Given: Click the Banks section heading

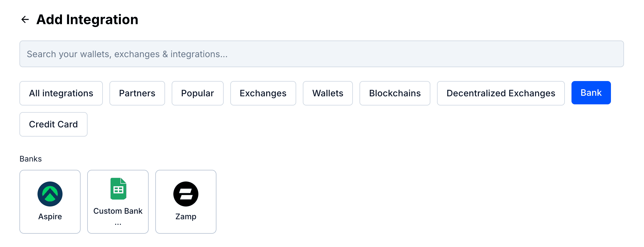Looking at the screenshot, I should (x=31, y=159).
